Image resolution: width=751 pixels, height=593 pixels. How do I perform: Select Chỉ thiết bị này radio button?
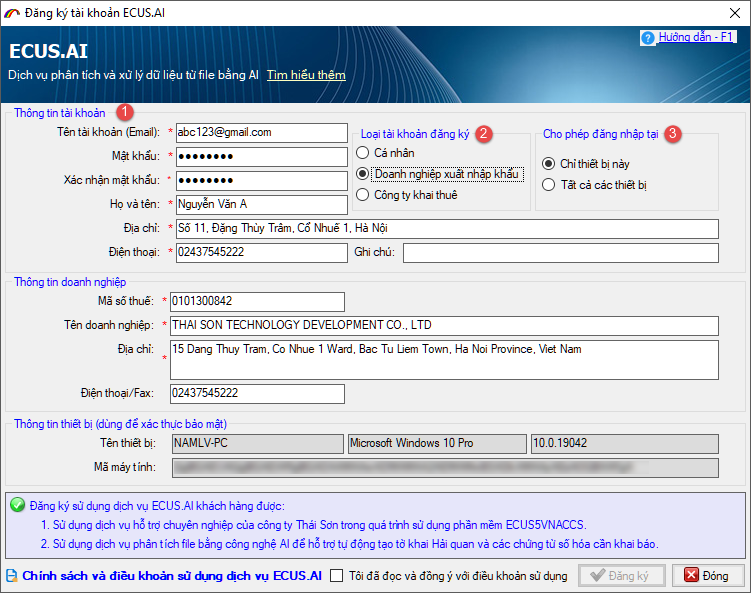click(x=548, y=163)
